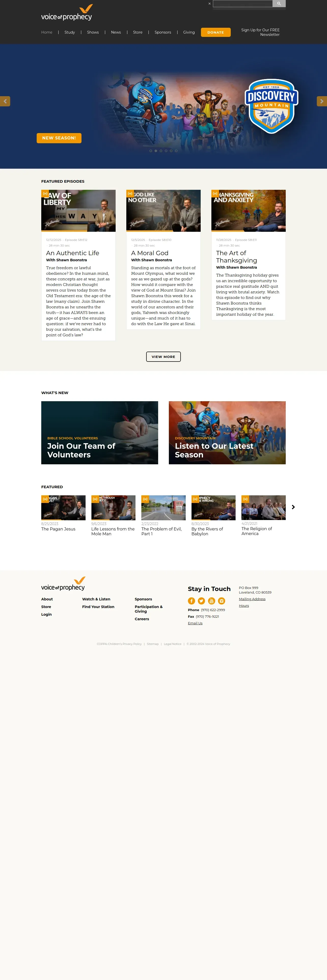The height and width of the screenshot is (980, 327).
Task: Open the Sponsors nav item
Action: [163, 32]
